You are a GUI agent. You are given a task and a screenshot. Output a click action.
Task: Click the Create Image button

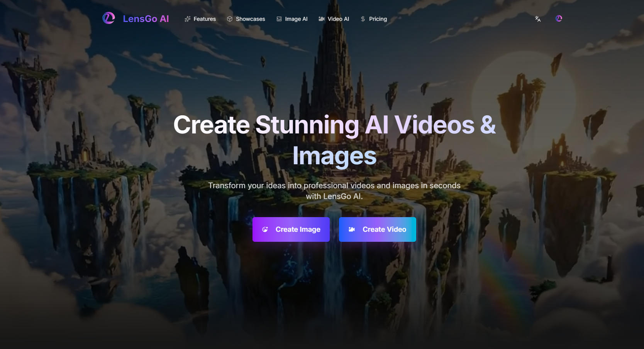point(291,229)
